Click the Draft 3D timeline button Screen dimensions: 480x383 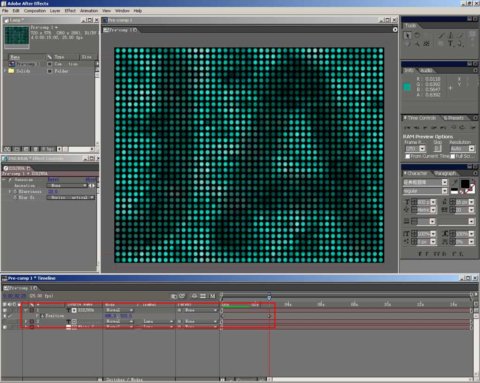pyautogui.click(x=182, y=296)
